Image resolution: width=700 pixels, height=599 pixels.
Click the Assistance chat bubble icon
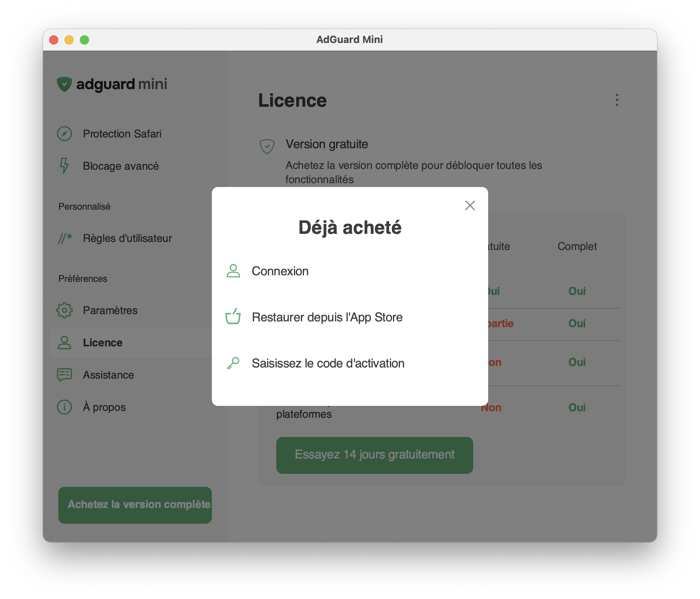64,375
